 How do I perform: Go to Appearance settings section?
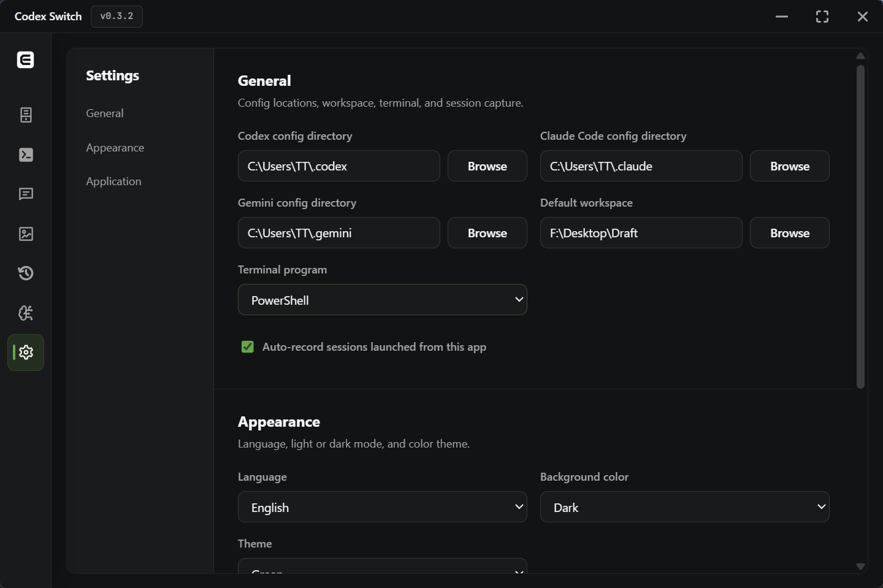pyautogui.click(x=115, y=148)
